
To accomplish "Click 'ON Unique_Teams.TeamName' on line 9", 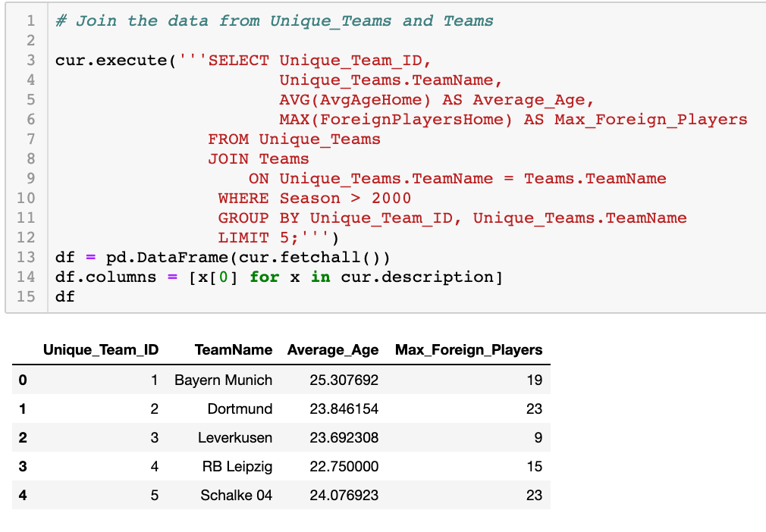I will 371,179.
